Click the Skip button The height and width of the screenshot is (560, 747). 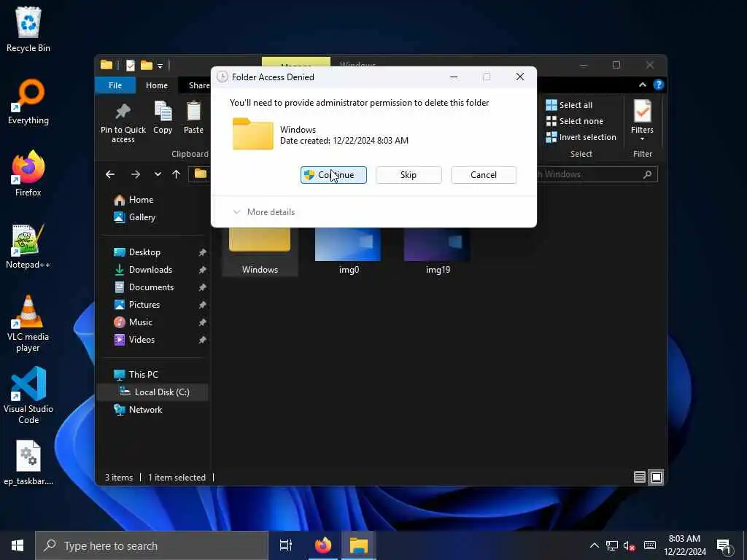pyautogui.click(x=409, y=175)
